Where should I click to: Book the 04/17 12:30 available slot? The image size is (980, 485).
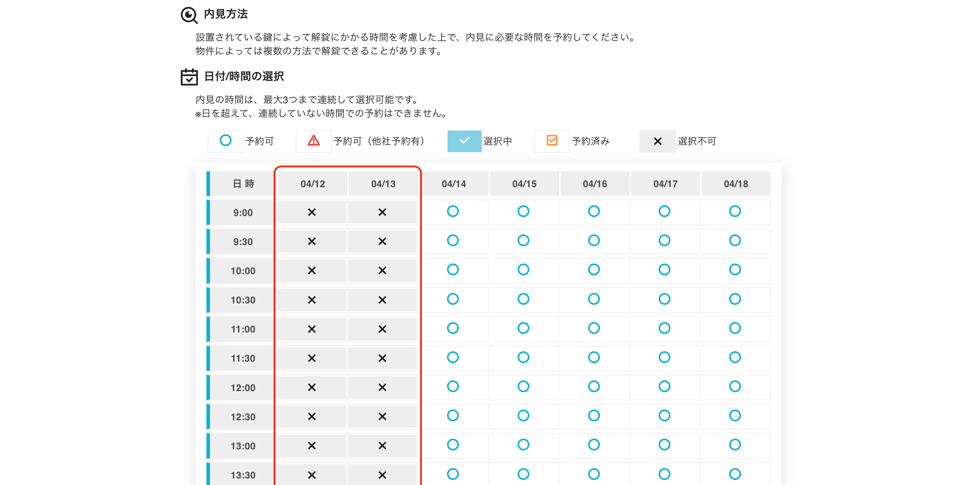click(x=665, y=416)
